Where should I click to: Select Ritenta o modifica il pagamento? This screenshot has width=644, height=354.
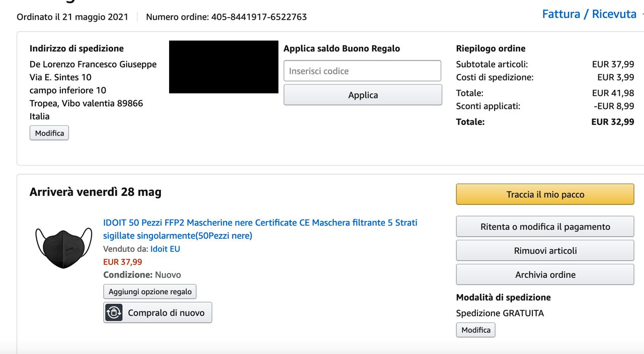545,227
